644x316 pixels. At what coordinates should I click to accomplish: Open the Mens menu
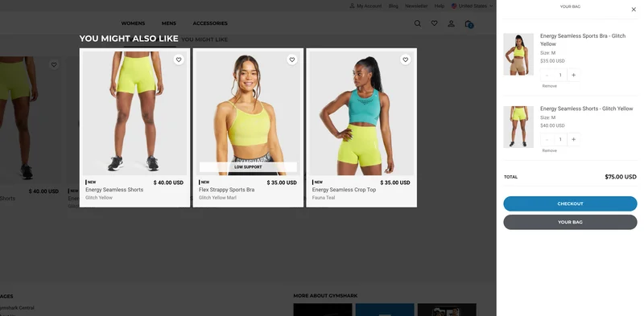click(169, 23)
